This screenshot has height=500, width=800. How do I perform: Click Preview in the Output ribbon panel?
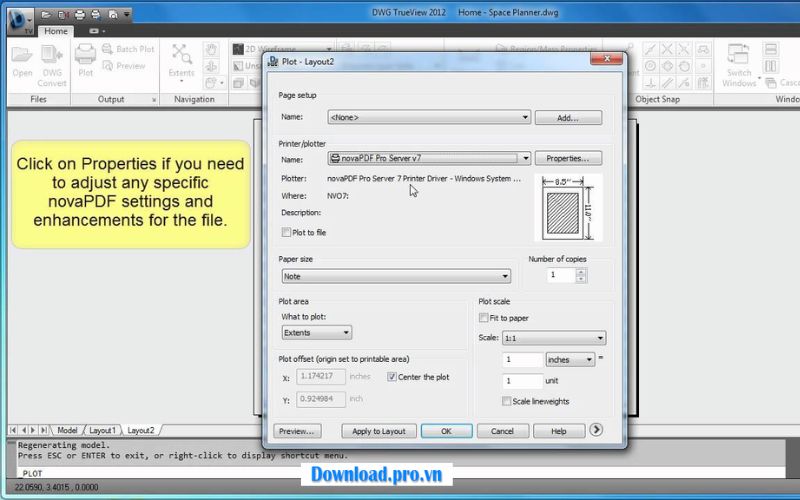[x=124, y=66]
